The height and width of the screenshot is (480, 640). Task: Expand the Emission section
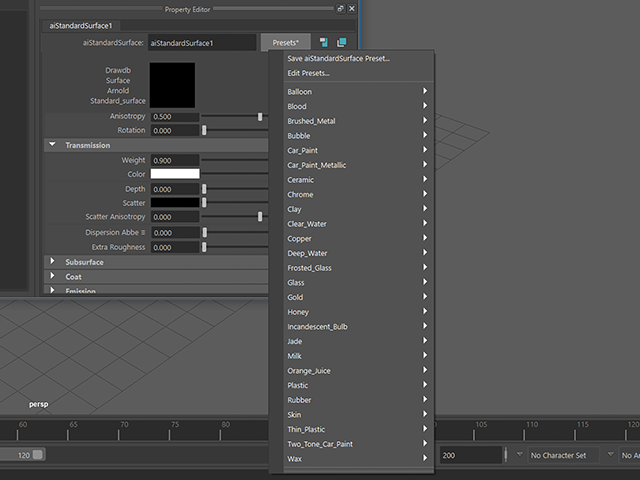pos(52,290)
